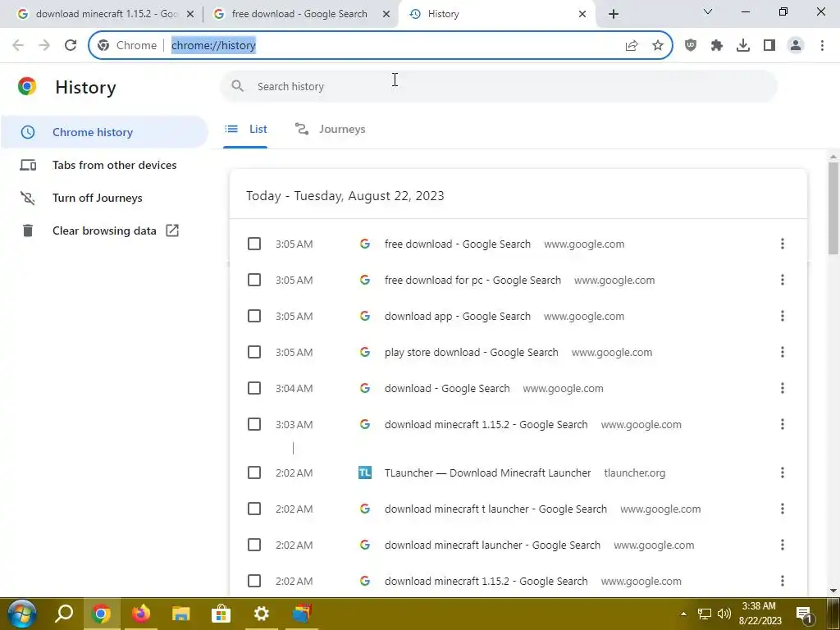840x630 pixels.
Task: Click the Search history field
Action: [498, 86]
